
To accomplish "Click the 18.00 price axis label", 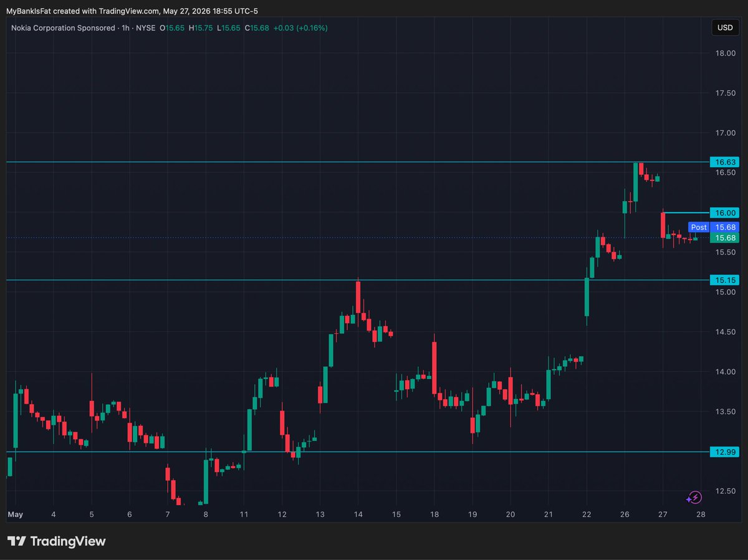I will pyautogui.click(x=724, y=54).
